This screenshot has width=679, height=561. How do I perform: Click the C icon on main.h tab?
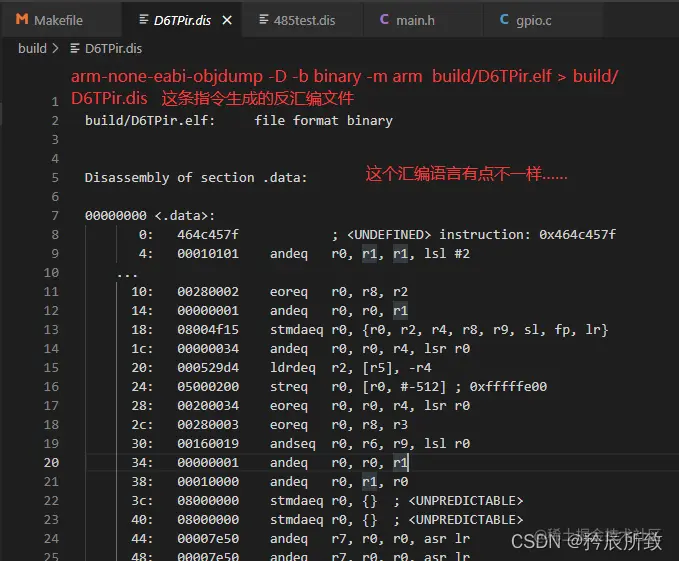pyautogui.click(x=384, y=19)
